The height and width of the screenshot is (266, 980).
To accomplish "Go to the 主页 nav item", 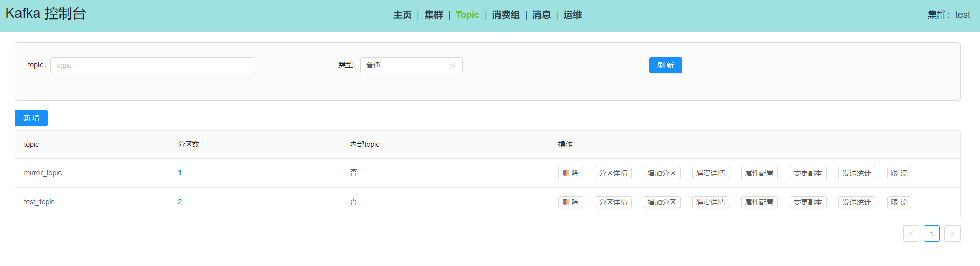I will pyautogui.click(x=403, y=15).
